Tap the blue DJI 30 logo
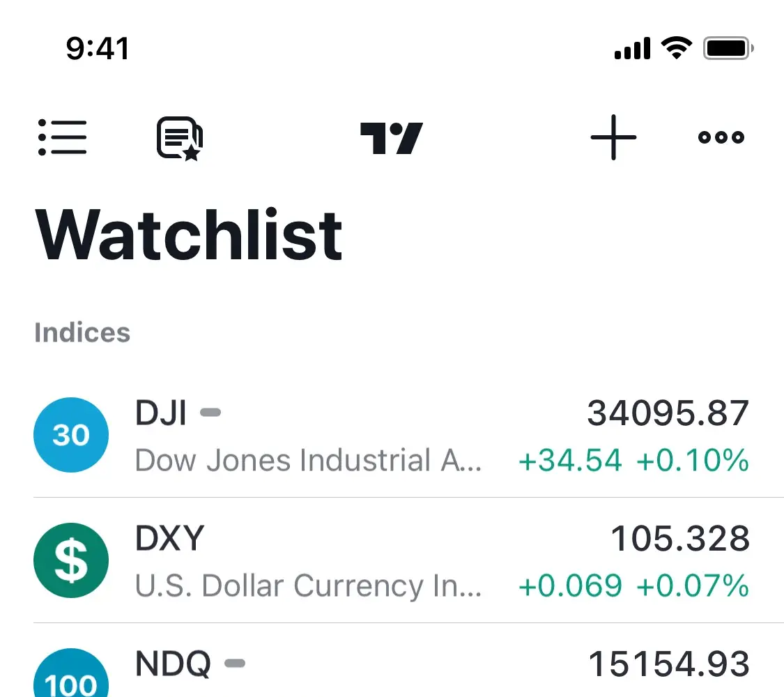The image size is (784, 697). click(71, 435)
